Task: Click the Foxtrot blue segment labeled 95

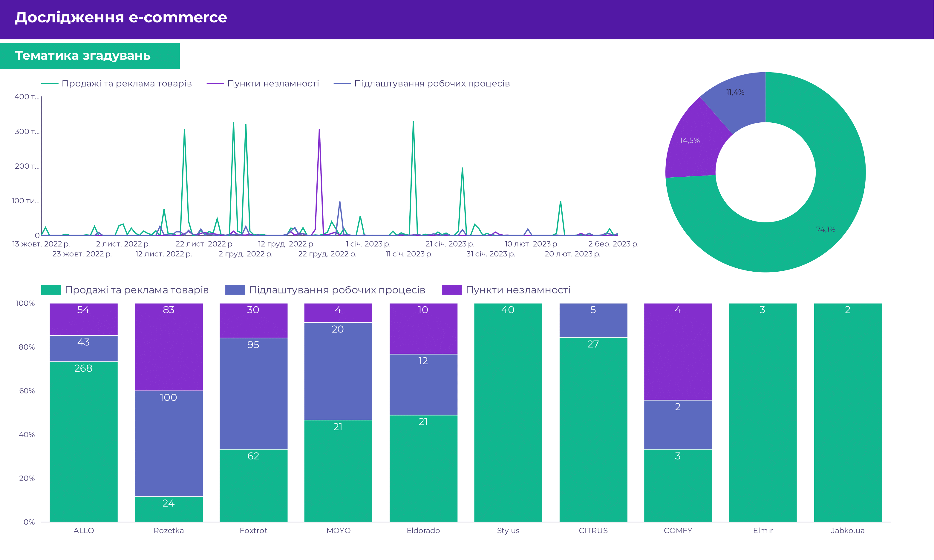Action: (x=253, y=393)
